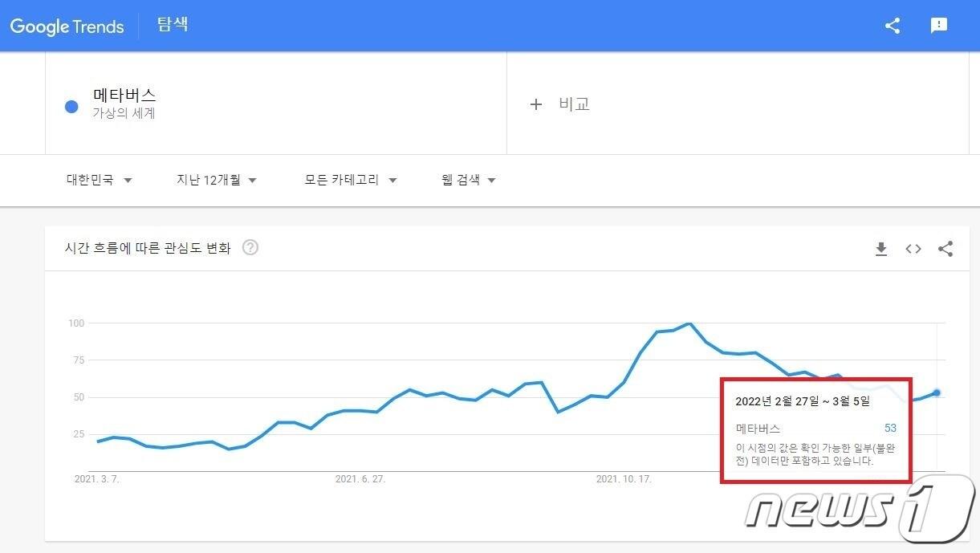
Task: Share the Google Trends page via top toolbar
Action: 892,25
